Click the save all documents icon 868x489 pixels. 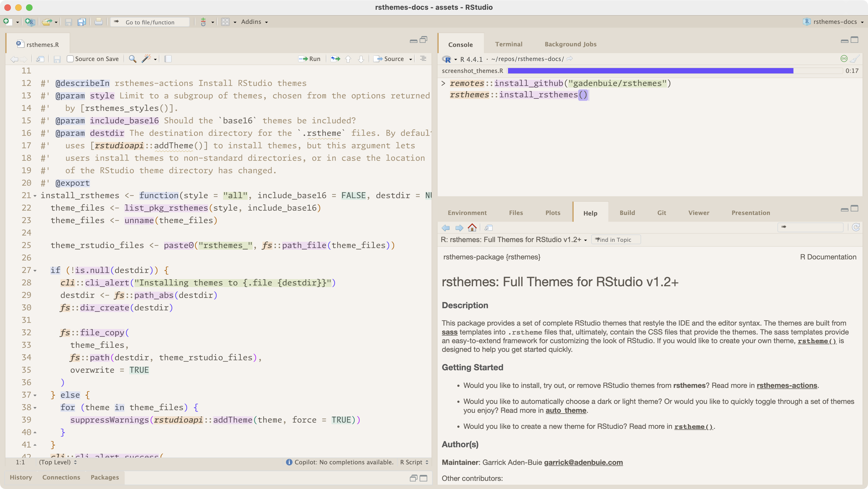82,22
